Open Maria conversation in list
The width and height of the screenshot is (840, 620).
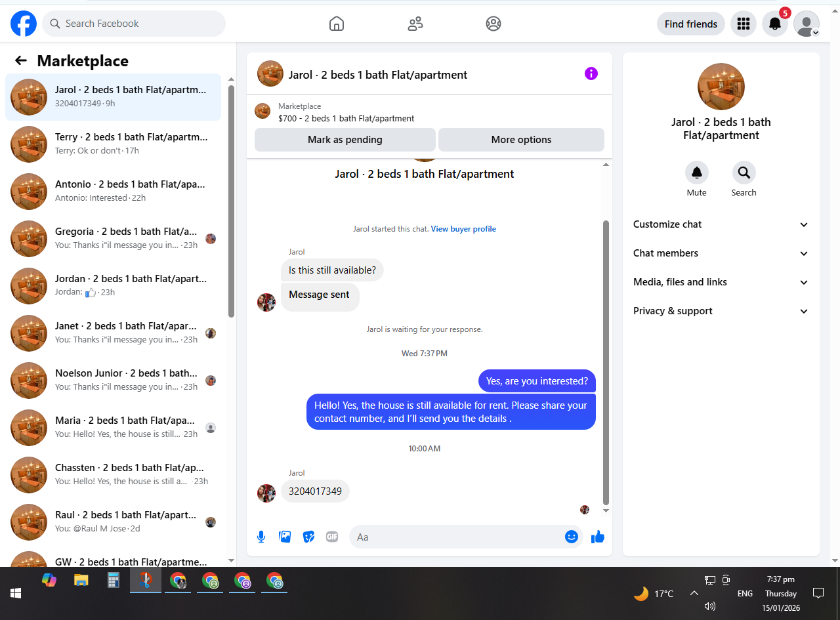[113, 428]
